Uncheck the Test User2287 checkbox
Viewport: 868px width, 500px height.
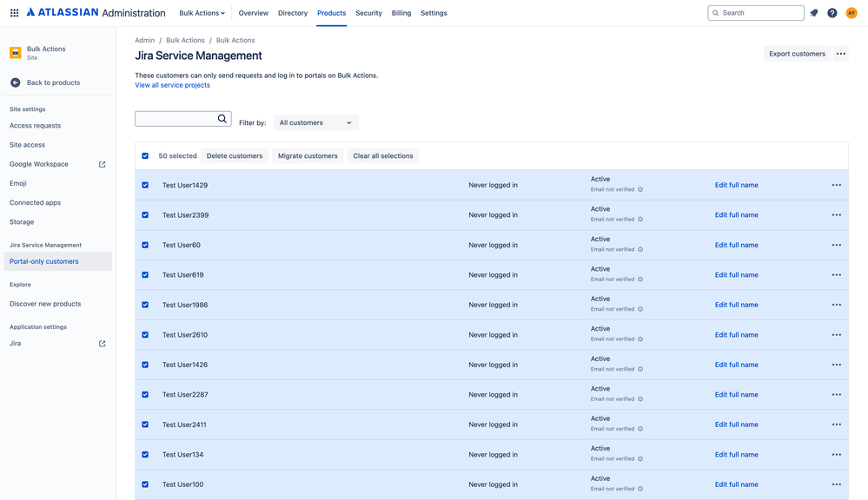pyautogui.click(x=145, y=394)
